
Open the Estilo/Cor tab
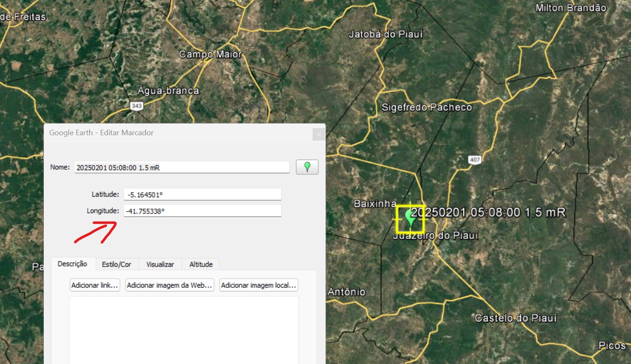(116, 265)
